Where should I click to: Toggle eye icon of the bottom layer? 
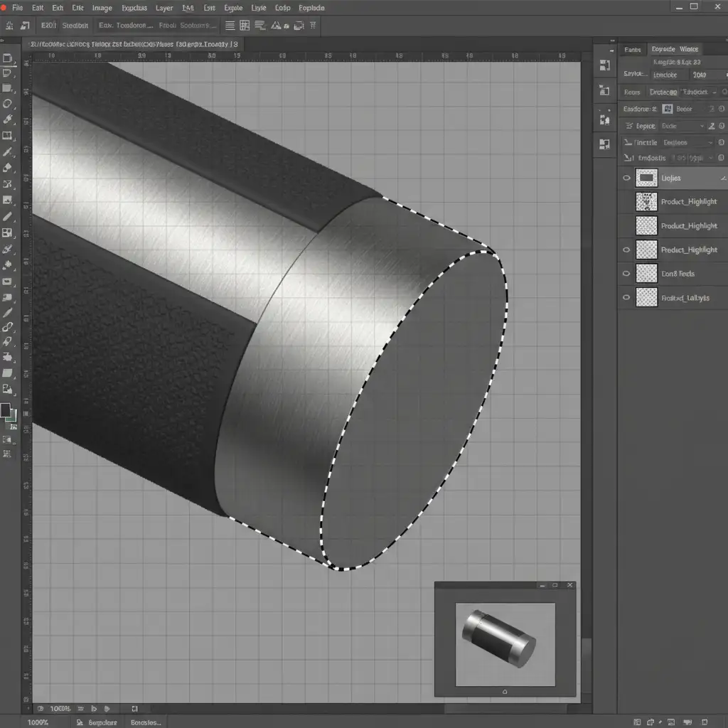tap(626, 298)
